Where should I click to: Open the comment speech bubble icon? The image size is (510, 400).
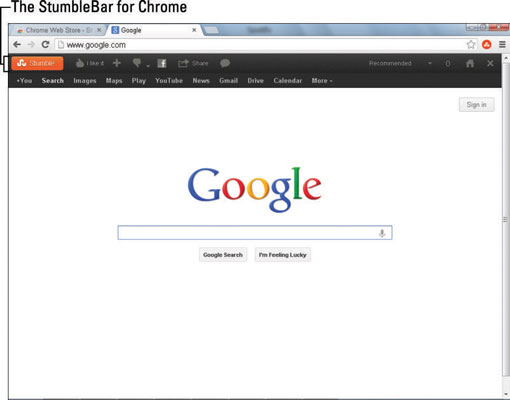pyautogui.click(x=225, y=63)
